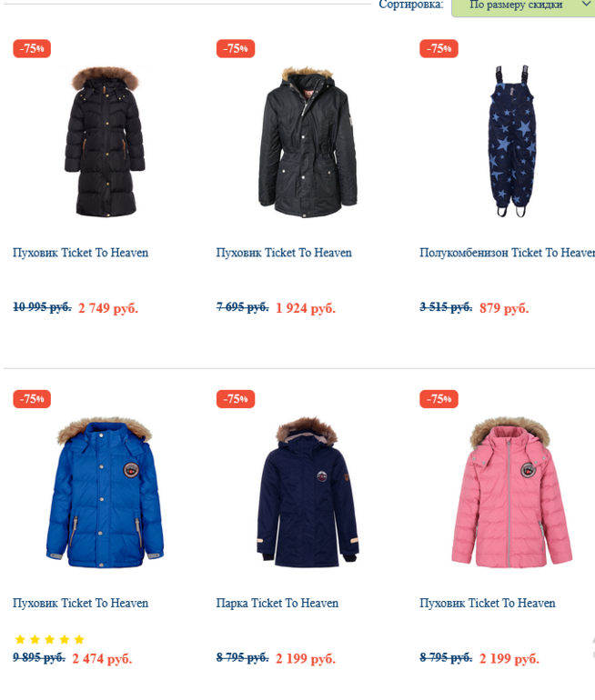Screen dimensions: 595x700
Task: Click the 2 474 руб. sale price
Action: point(102,658)
